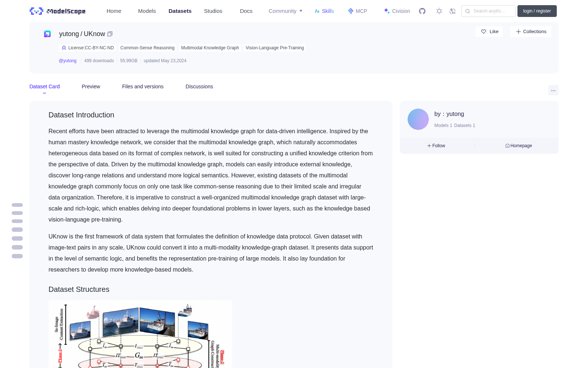Switch to the Preview tab
The height and width of the screenshot is (368, 588).
tap(91, 86)
